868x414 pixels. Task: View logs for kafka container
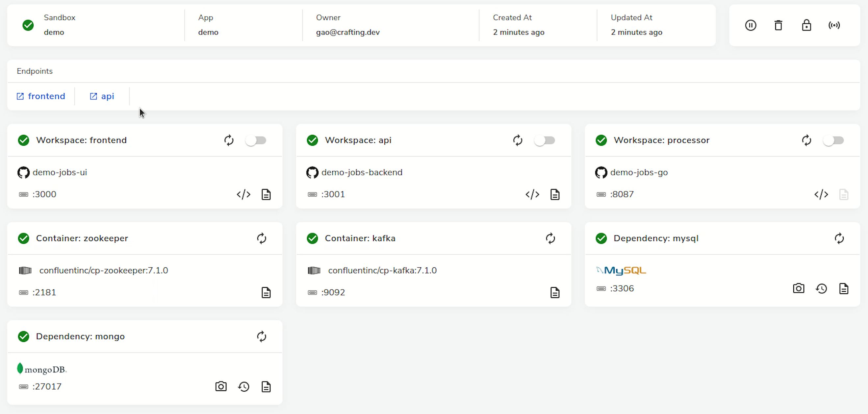tap(555, 292)
